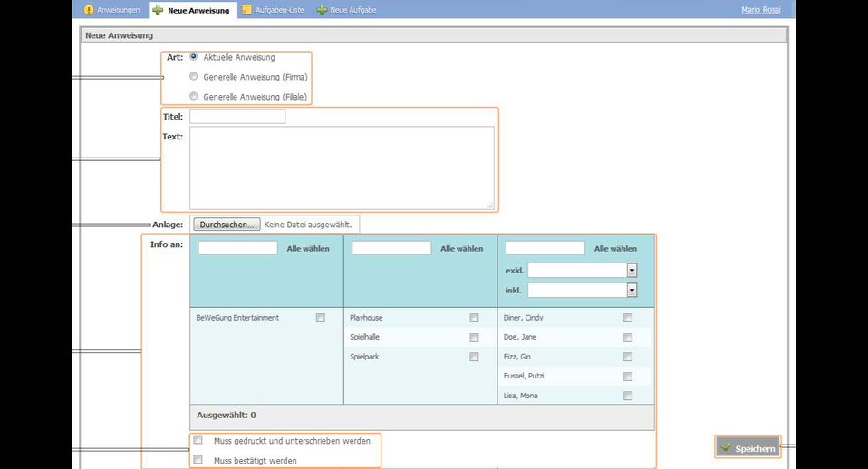Click the Diner, Cindy name text
Viewport: 868px width, 469px height.
(x=523, y=318)
